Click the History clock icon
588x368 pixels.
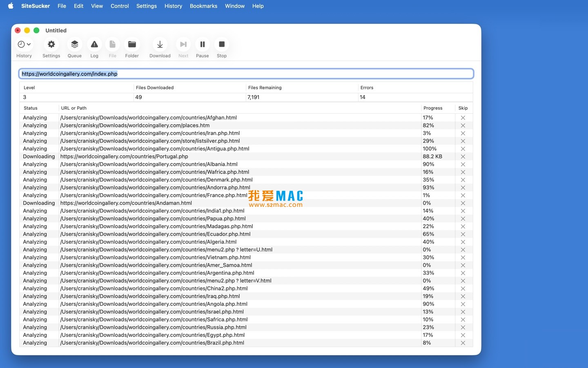[x=21, y=44]
